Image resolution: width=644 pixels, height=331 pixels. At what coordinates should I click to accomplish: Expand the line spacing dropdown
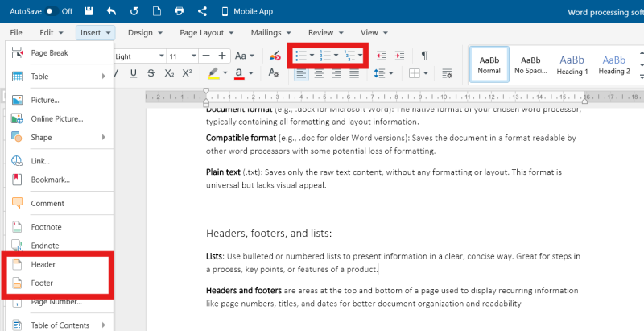coord(392,74)
